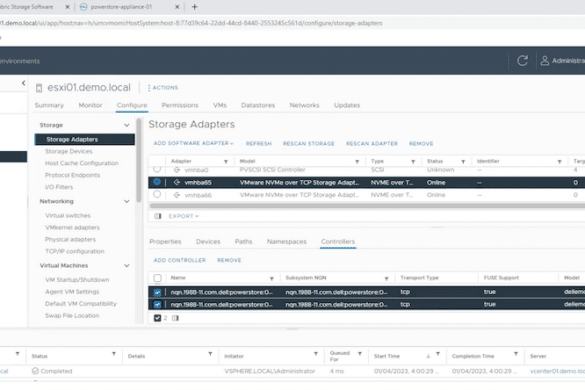Image resolution: width=585 pixels, height=390 pixels.
Task: Open the Export dropdown
Action: coord(184,216)
